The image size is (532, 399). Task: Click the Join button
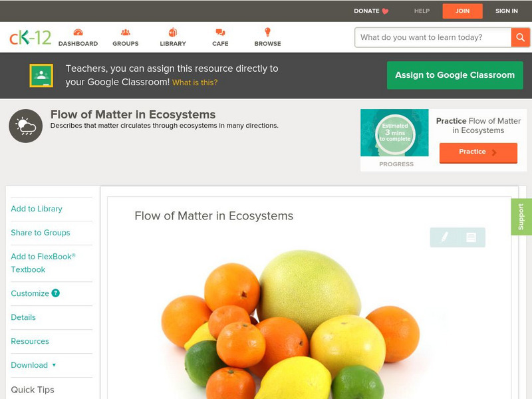point(462,11)
